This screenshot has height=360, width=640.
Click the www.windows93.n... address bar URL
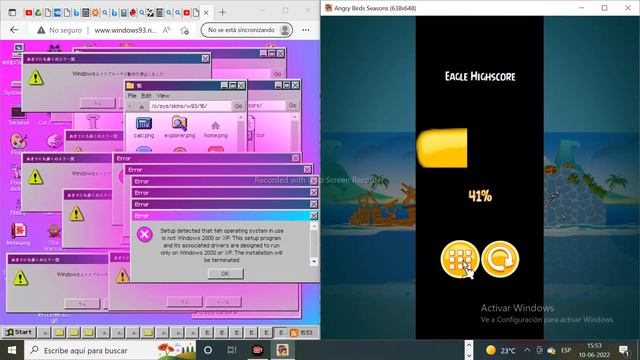pyautogui.click(x=125, y=30)
